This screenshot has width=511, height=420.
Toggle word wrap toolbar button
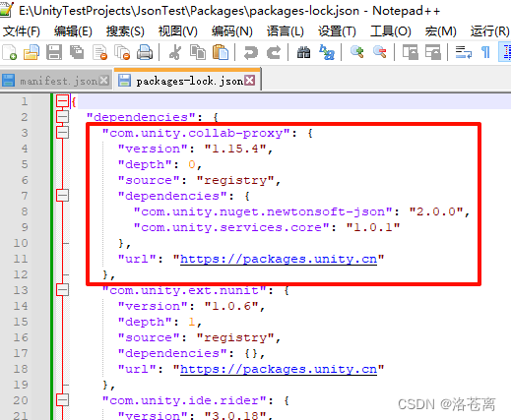[464, 52]
